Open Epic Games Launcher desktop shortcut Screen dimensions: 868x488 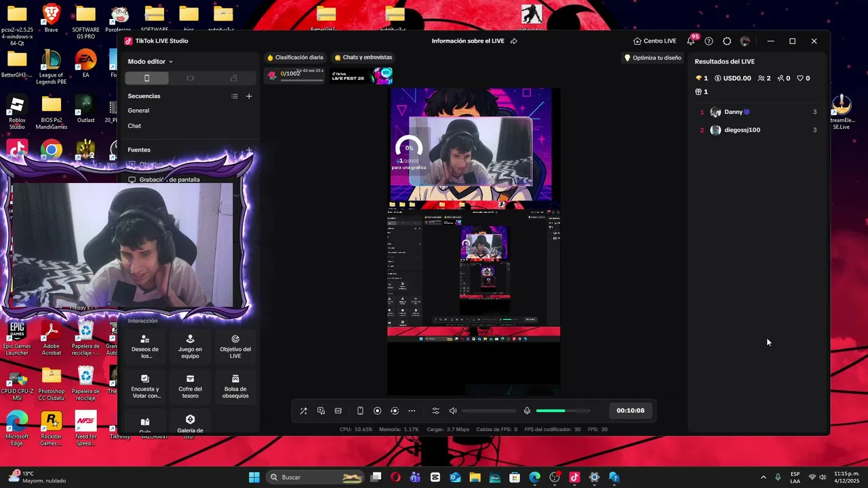point(17,339)
